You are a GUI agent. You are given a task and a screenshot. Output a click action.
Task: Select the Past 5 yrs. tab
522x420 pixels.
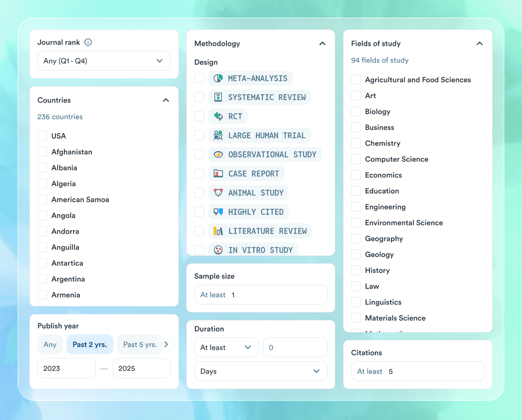point(140,344)
